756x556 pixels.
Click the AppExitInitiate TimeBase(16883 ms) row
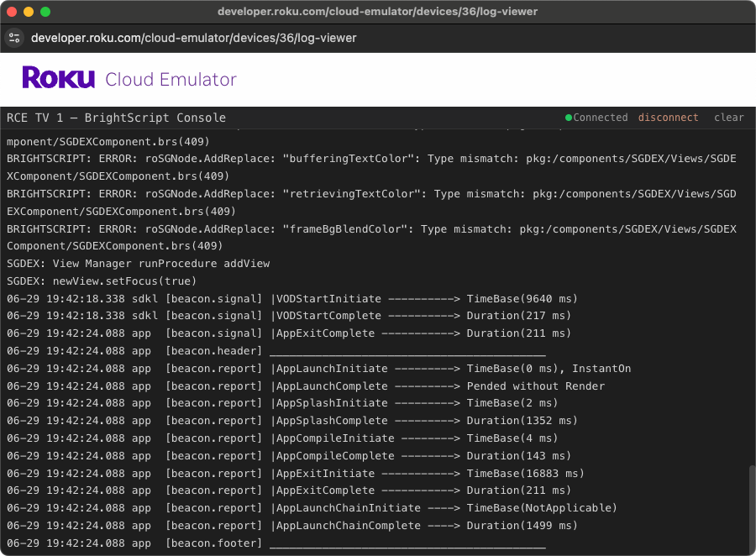click(296, 474)
